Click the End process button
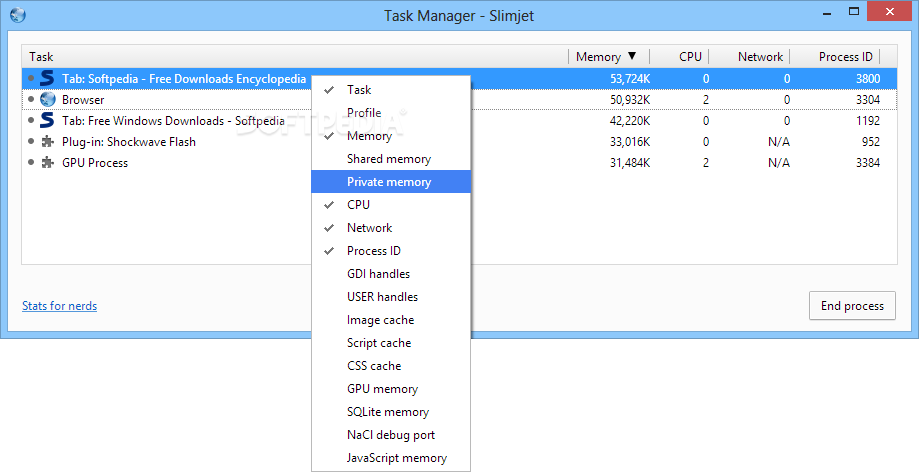 [x=852, y=305]
